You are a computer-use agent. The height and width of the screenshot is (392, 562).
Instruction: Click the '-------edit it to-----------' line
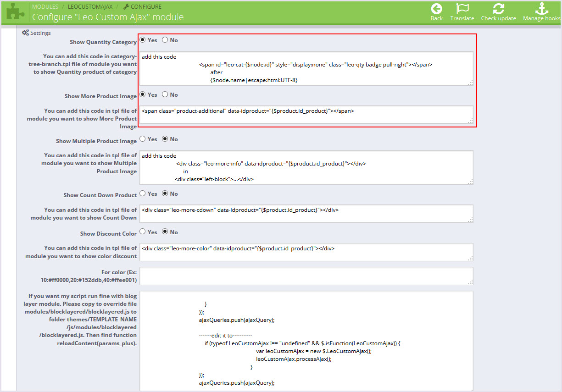coord(225,336)
